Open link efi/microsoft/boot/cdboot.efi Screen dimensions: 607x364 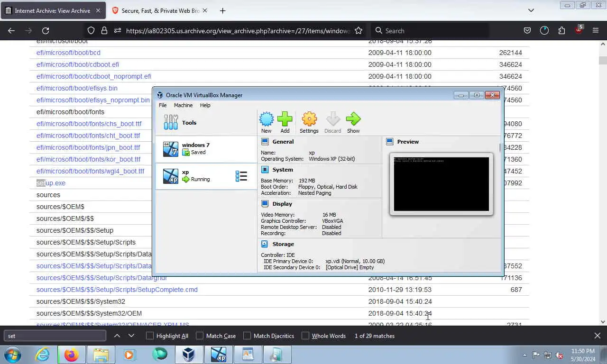(78, 64)
